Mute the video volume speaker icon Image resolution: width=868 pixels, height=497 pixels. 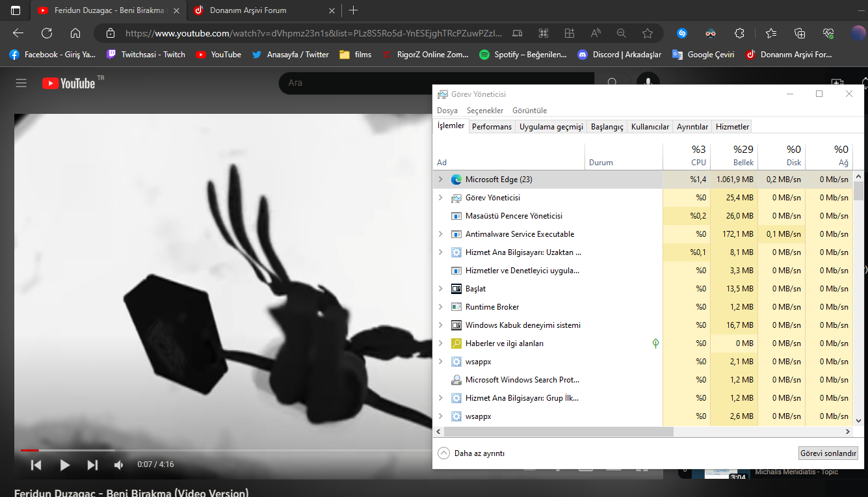pos(119,464)
